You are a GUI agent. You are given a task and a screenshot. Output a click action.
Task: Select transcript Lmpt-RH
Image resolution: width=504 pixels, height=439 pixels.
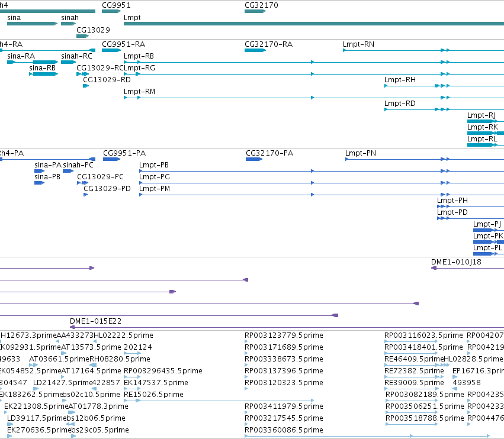point(400,80)
